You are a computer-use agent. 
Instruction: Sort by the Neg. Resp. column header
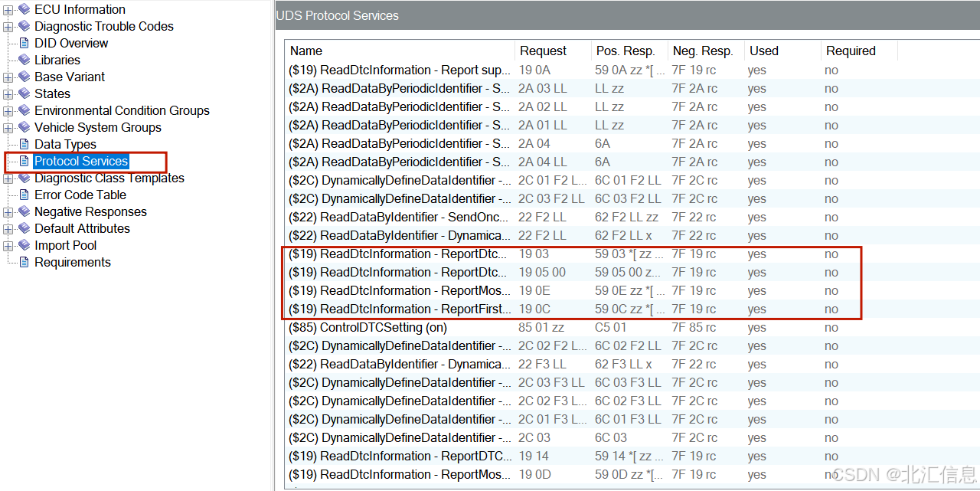[x=706, y=51]
